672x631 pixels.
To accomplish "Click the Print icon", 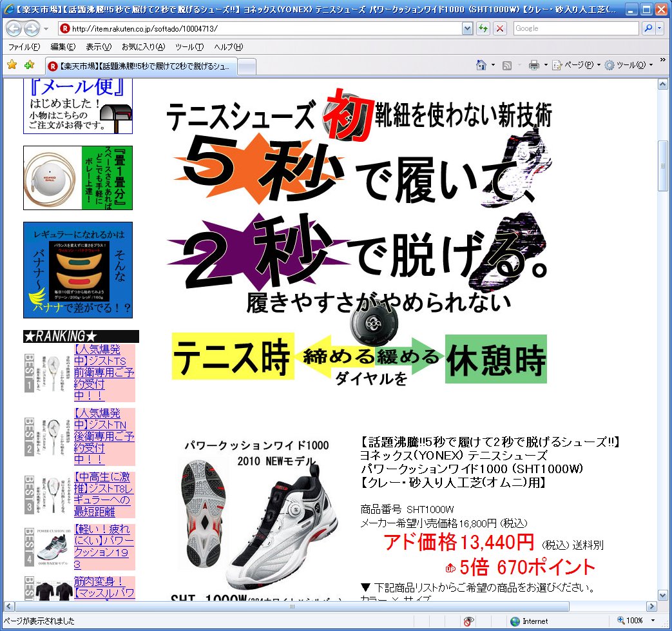I will tap(534, 65).
